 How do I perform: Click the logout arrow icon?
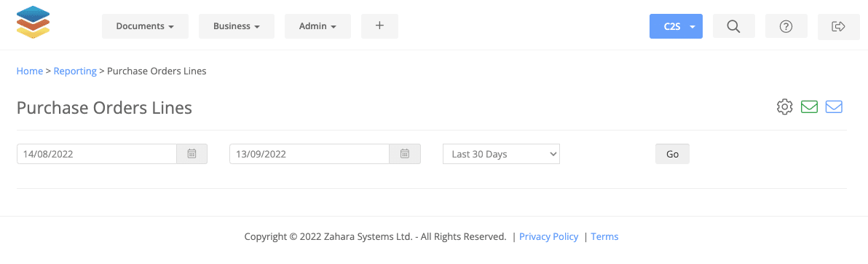(x=838, y=26)
